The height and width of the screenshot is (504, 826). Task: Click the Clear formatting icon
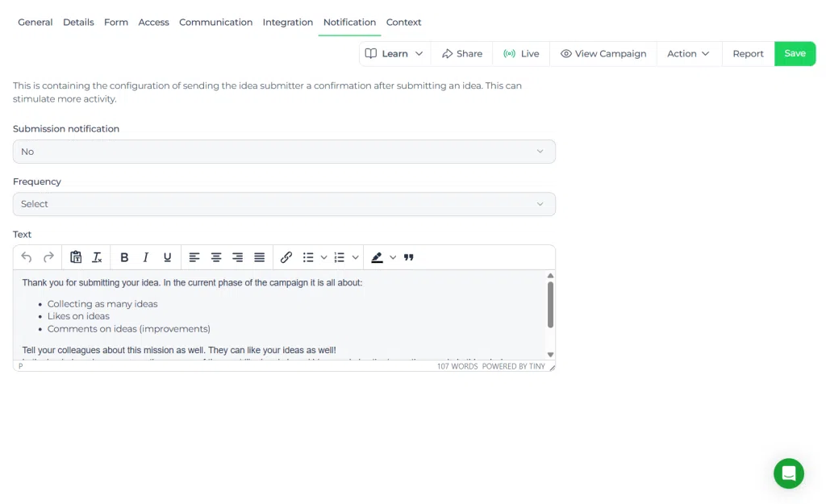coord(97,257)
